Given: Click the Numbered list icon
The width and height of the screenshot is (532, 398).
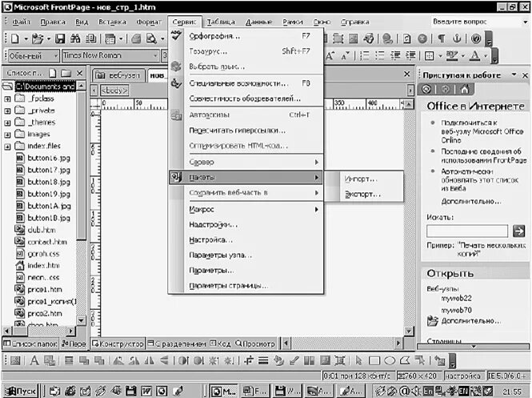Looking at the screenshot, I should click(x=364, y=55).
